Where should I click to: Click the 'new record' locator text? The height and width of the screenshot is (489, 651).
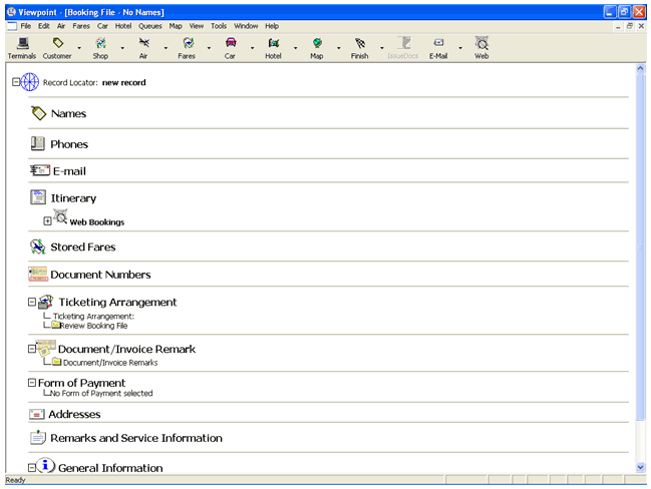coord(124,82)
